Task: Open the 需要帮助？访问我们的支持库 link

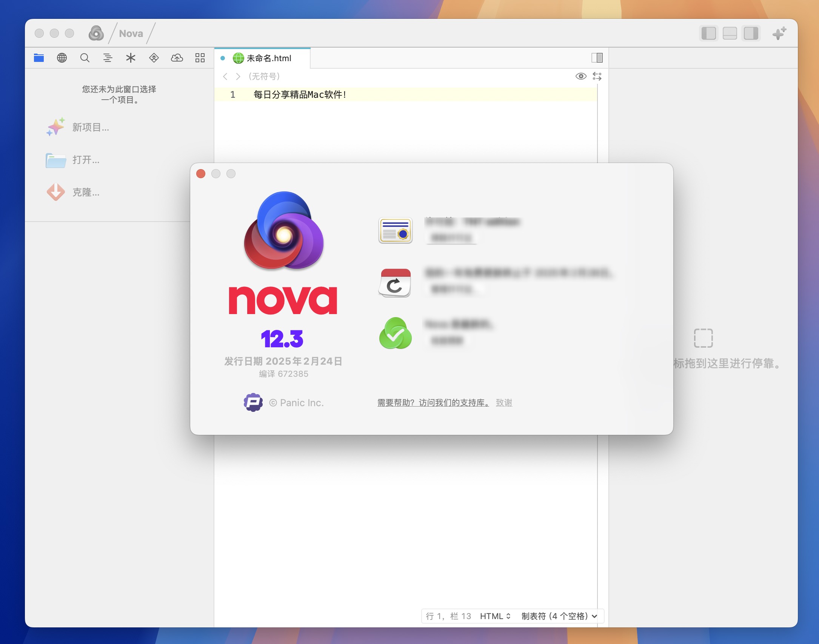Action: click(x=433, y=403)
